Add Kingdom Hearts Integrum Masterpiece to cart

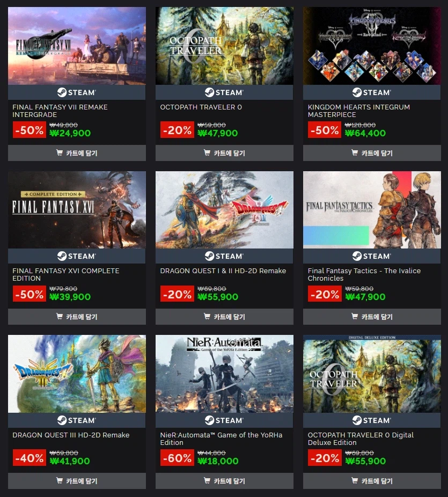tap(372, 153)
